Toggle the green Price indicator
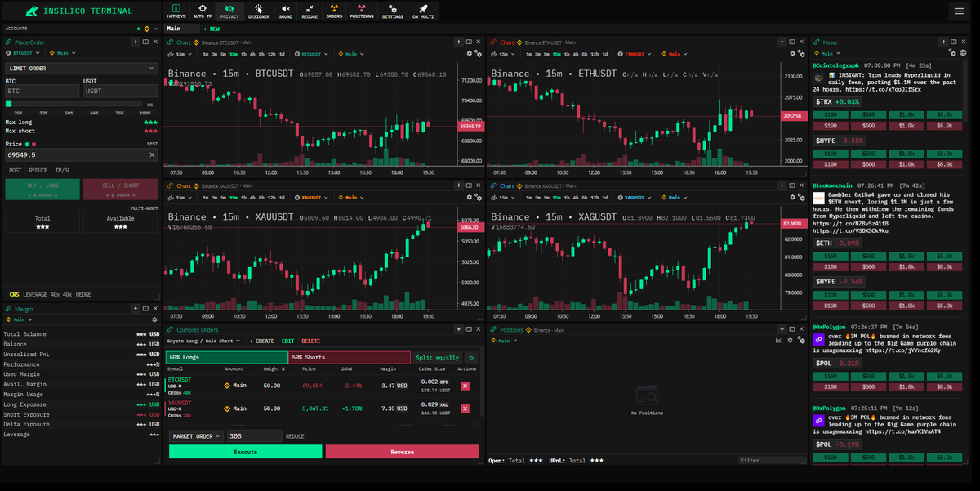Image resolution: width=980 pixels, height=491 pixels. [27, 145]
